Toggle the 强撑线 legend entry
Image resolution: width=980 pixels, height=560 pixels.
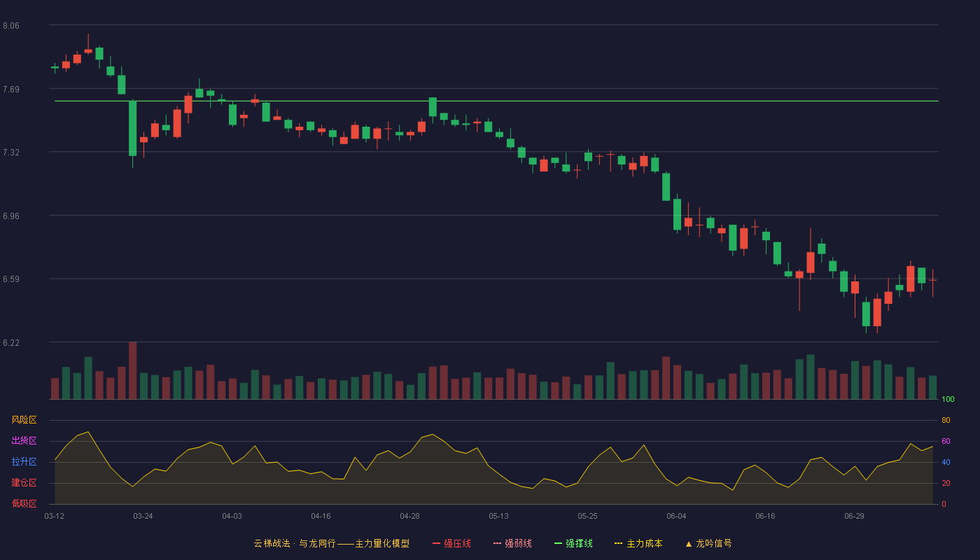573,543
